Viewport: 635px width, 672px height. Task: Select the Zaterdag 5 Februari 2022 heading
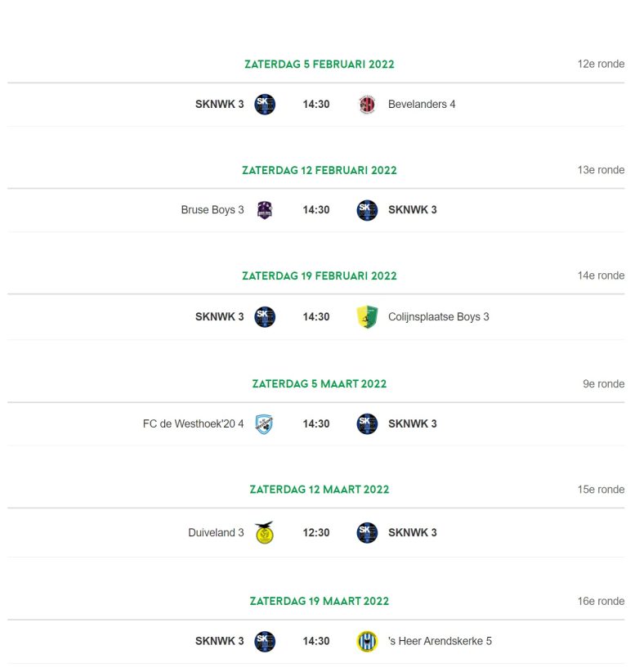(x=320, y=65)
